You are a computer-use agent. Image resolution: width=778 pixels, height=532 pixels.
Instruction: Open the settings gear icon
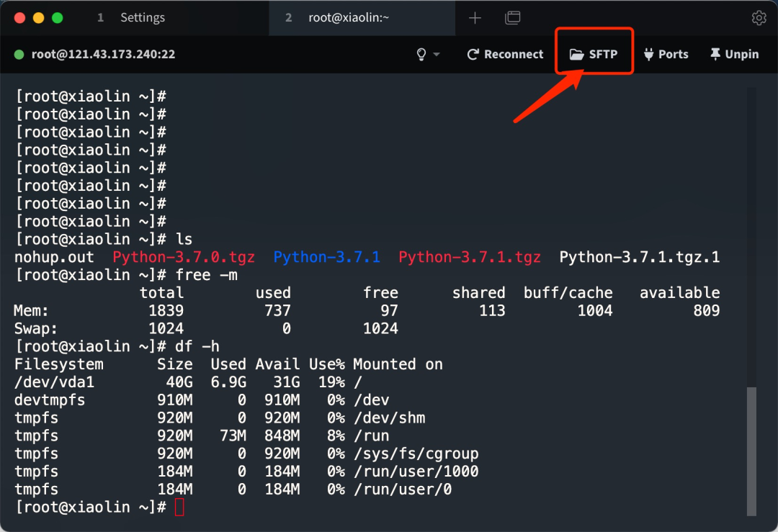pos(759,18)
